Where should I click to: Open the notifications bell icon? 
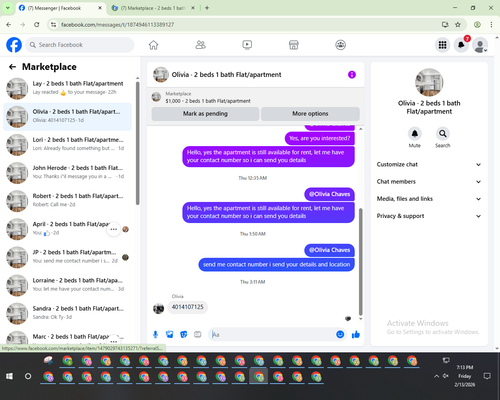pos(461,45)
